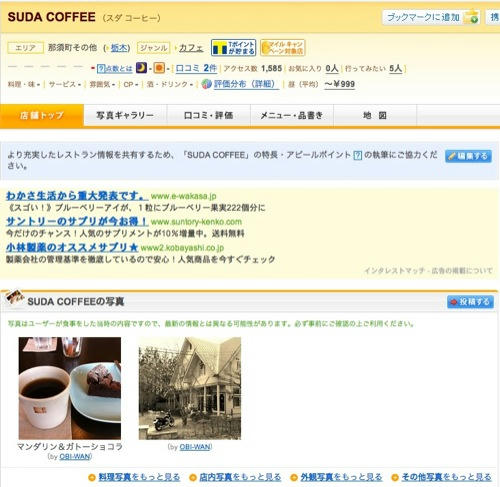Open 外観写真をもっと見る link
The width and height of the screenshot is (500, 487).
[341, 477]
